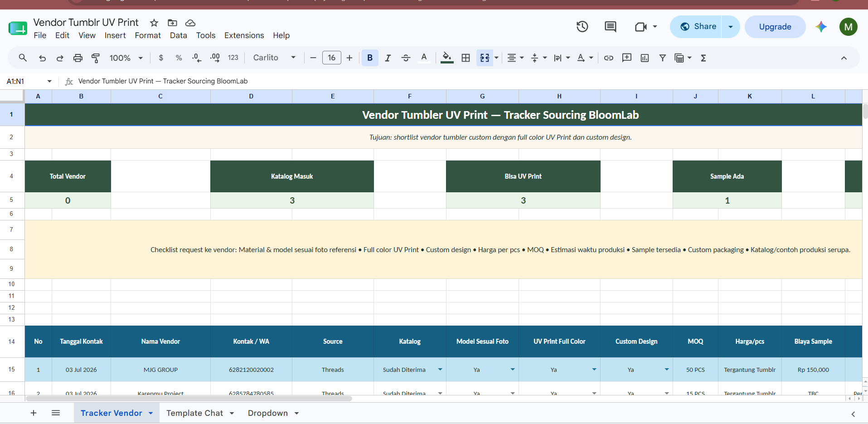Toggle merge cells button
868x424 pixels.
(485, 58)
